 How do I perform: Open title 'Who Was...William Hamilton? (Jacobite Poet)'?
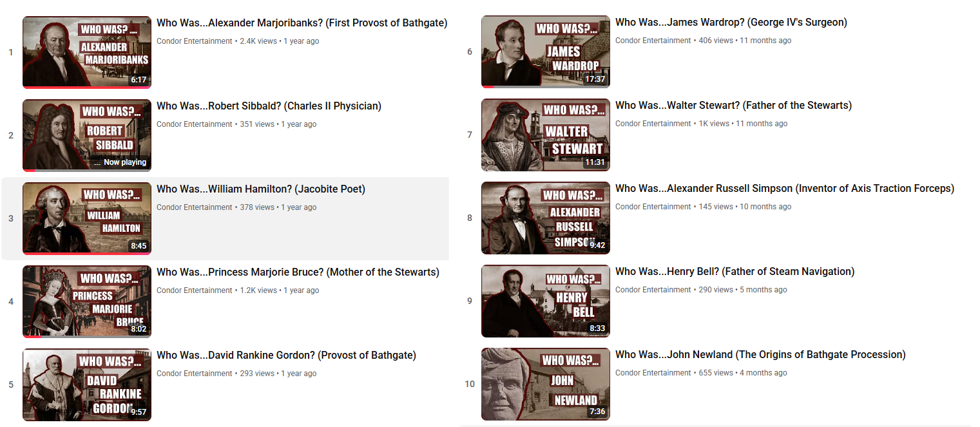coord(261,189)
